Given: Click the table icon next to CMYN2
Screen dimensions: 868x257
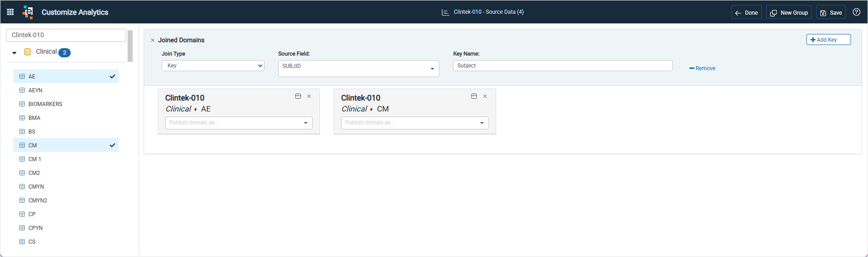Looking at the screenshot, I should click(x=22, y=201).
